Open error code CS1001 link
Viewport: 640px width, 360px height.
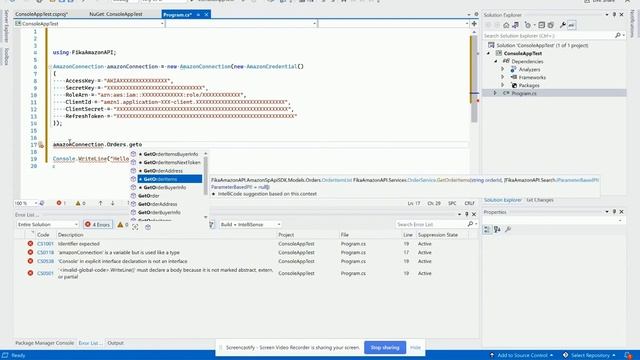pos(45,244)
